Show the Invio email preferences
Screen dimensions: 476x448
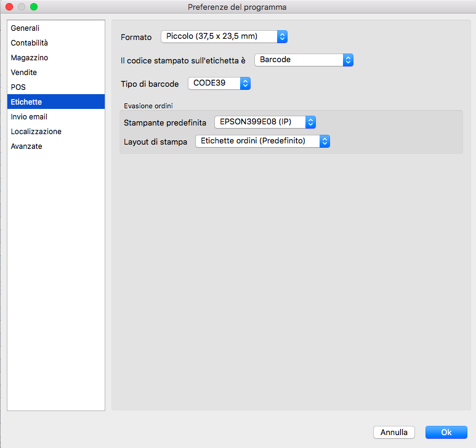click(x=29, y=117)
